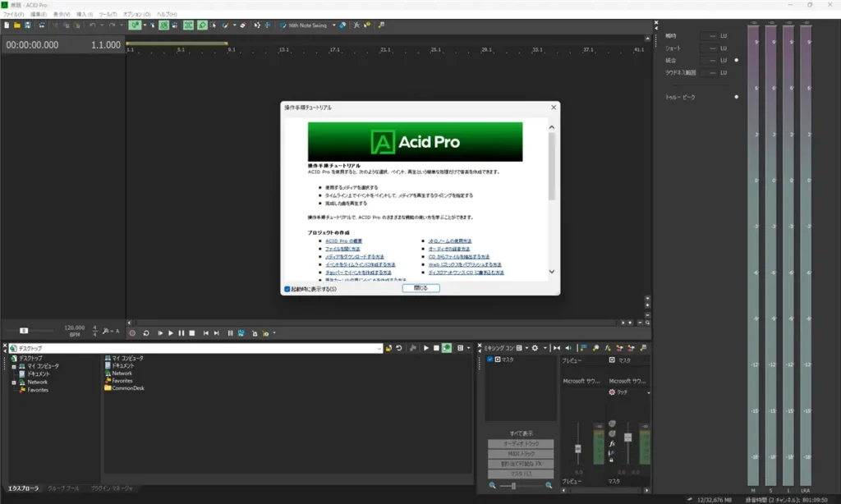Click the Audio Track filter button in Mixing Console
The image size is (841, 504).
coord(521,444)
